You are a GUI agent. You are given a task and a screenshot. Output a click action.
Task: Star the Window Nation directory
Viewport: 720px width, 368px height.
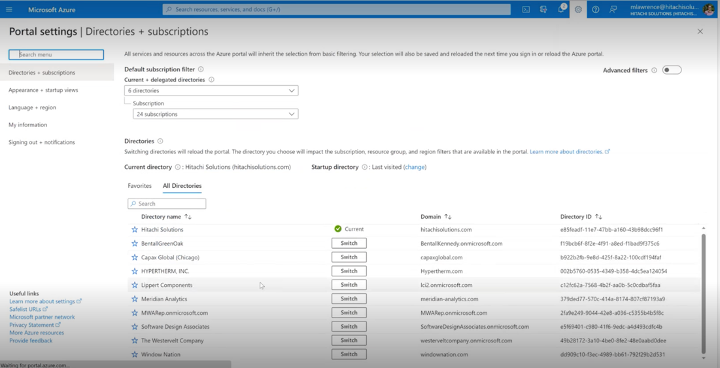coord(135,354)
